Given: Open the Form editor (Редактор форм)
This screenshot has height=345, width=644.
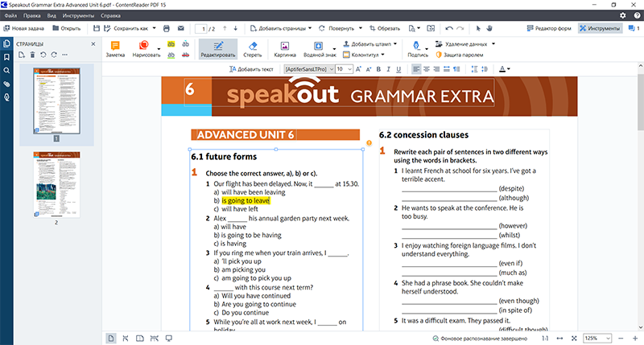Looking at the screenshot, I should 549,28.
